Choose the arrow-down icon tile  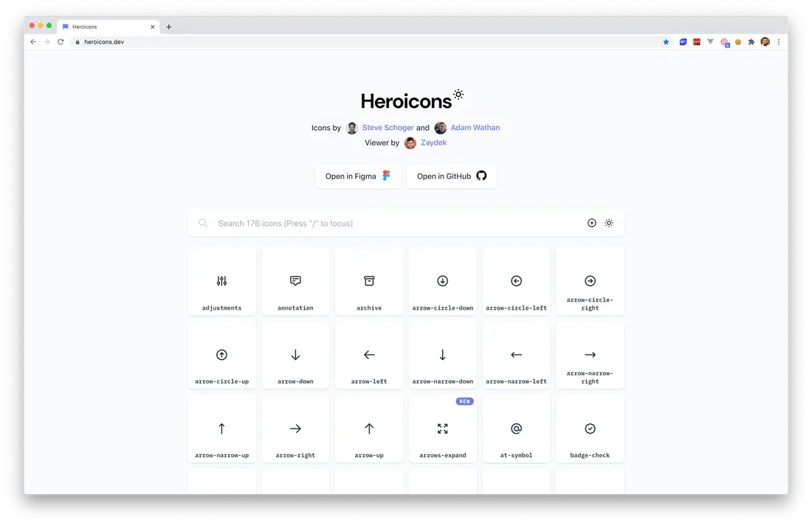(295, 355)
